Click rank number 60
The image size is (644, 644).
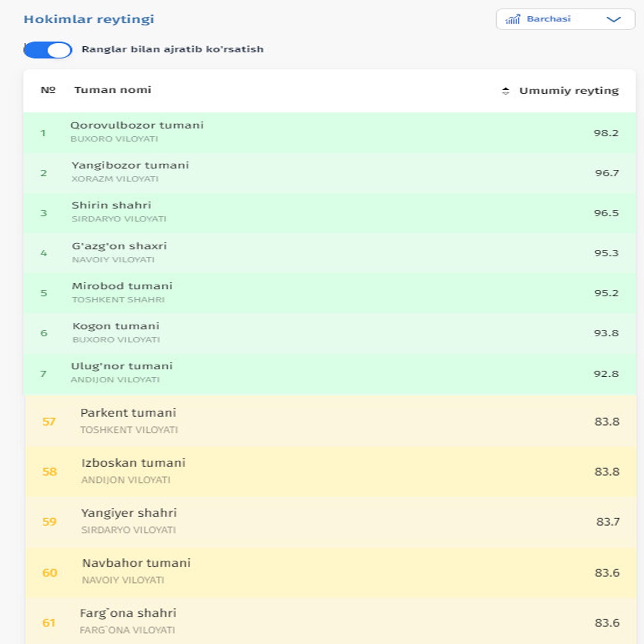[50, 573]
